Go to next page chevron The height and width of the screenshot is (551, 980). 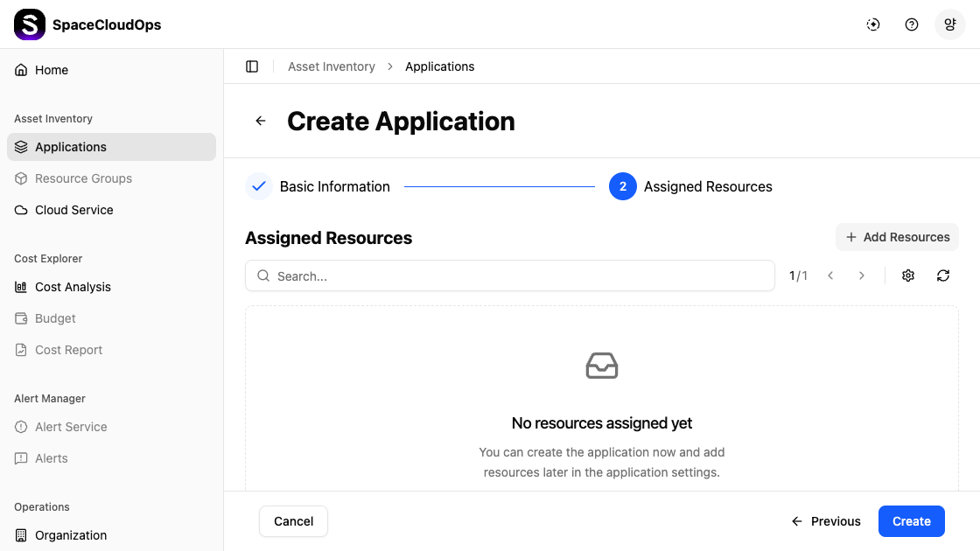tap(862, 275)
